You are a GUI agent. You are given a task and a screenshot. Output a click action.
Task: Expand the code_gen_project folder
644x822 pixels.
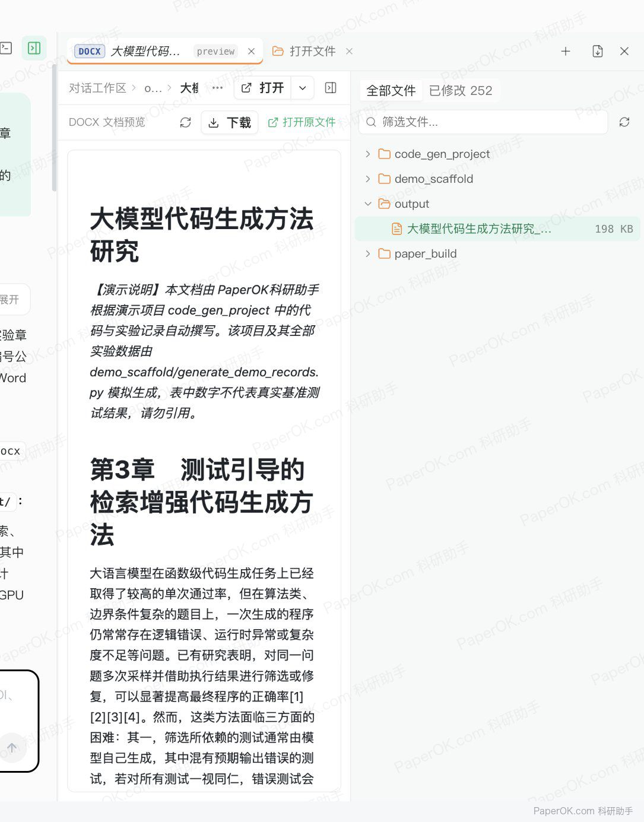367,154
